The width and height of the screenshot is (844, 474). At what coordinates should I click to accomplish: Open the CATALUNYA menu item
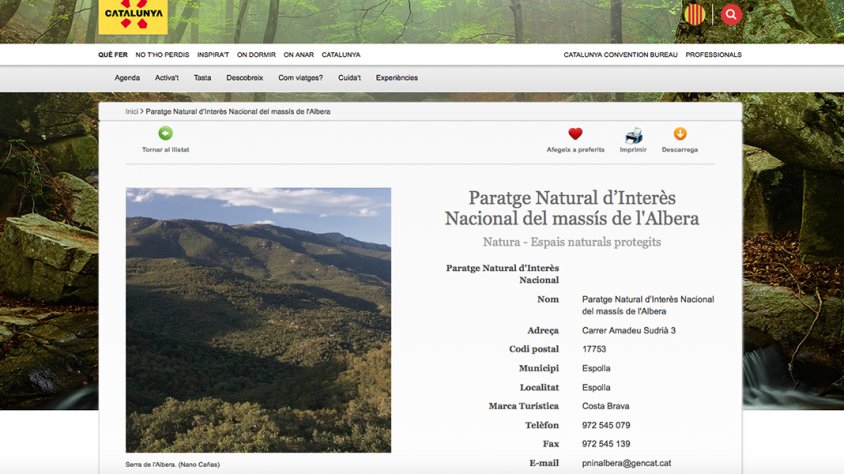341,55
